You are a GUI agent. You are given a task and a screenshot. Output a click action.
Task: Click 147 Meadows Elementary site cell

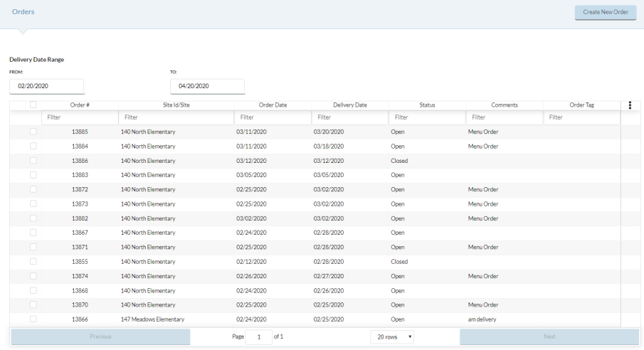(x=152, y=319)
